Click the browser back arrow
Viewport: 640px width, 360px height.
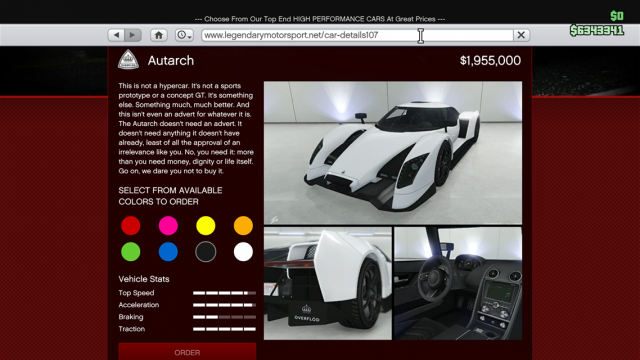pos(116,35)
